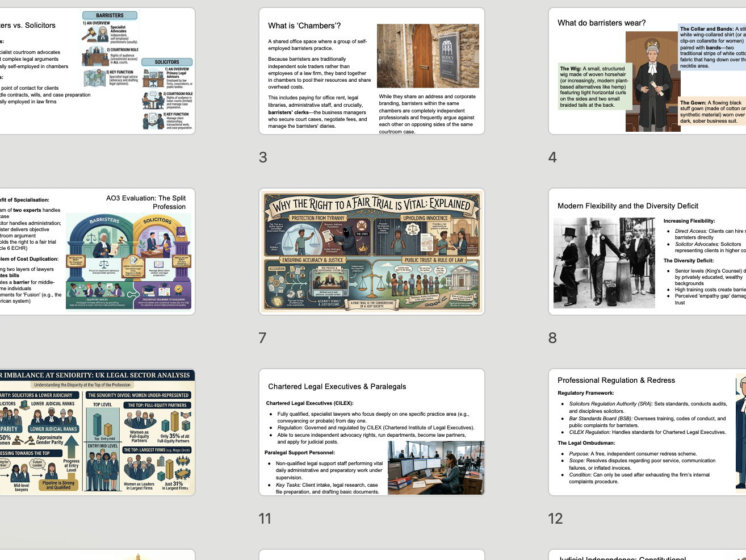
Task: Select the 'Professional Regulation & Redress' slide
Action: [647, 432]
